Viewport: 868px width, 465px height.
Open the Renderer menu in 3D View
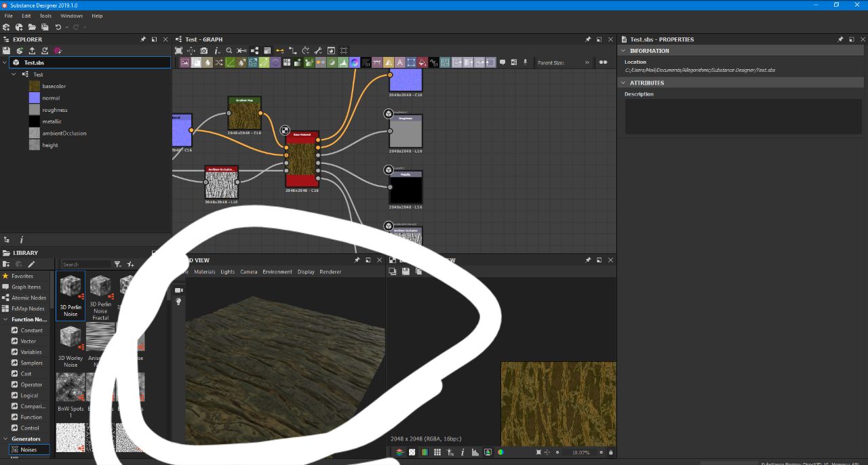click(330, 272)
